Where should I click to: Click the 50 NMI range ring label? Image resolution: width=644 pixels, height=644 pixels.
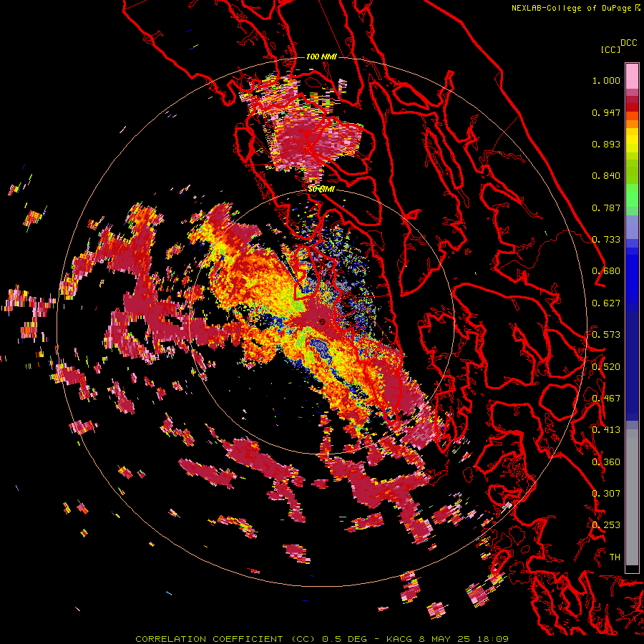[x=321, y=190]
